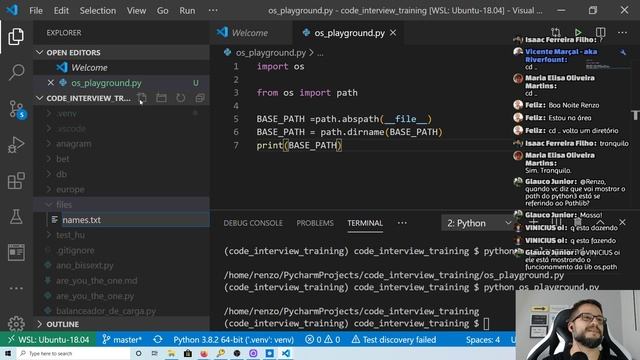Open the Manage gear icon

[16, 324]
